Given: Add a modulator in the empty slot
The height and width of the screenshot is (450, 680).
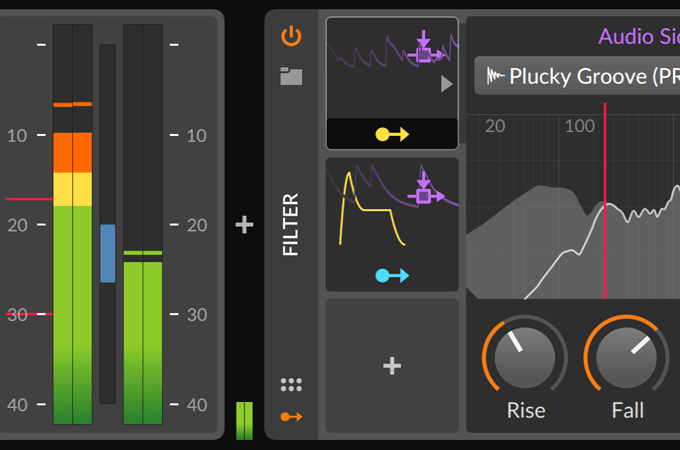Looking at the screenshot, I should (x=392, y=365).
